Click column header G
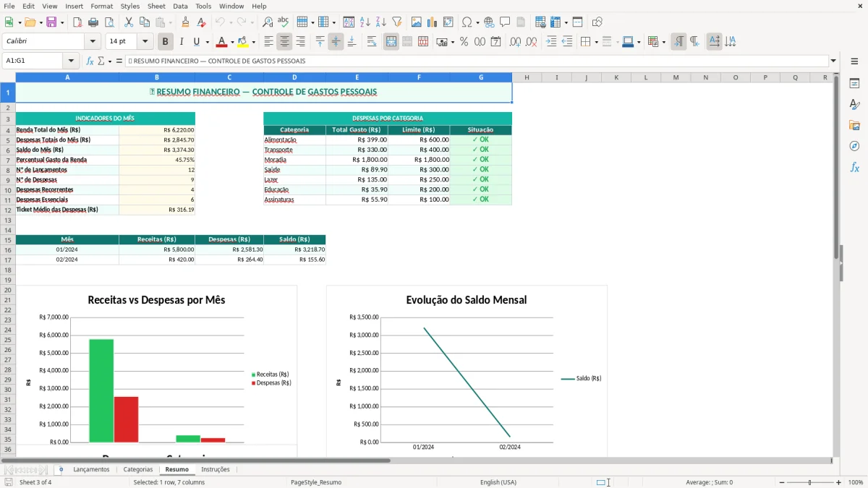Viewport: 868px width, 488px height. pos(481,77)
